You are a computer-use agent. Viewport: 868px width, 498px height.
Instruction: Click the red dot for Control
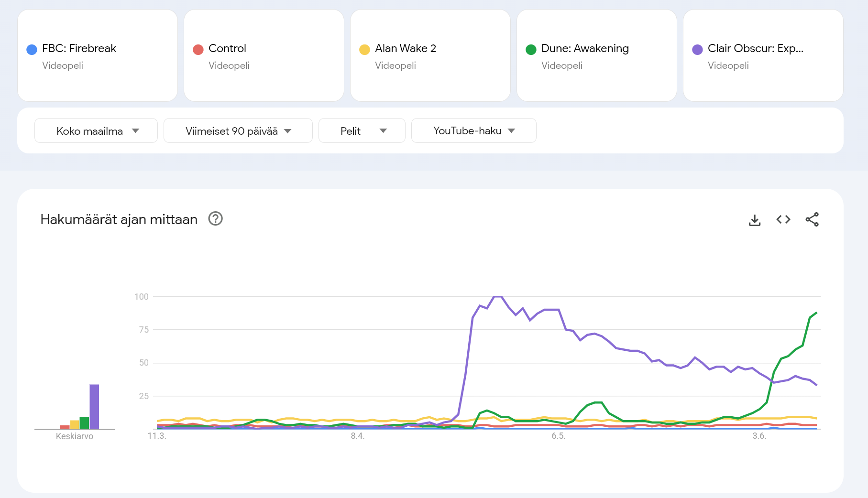pyautogui.click(x=198, y=50)
